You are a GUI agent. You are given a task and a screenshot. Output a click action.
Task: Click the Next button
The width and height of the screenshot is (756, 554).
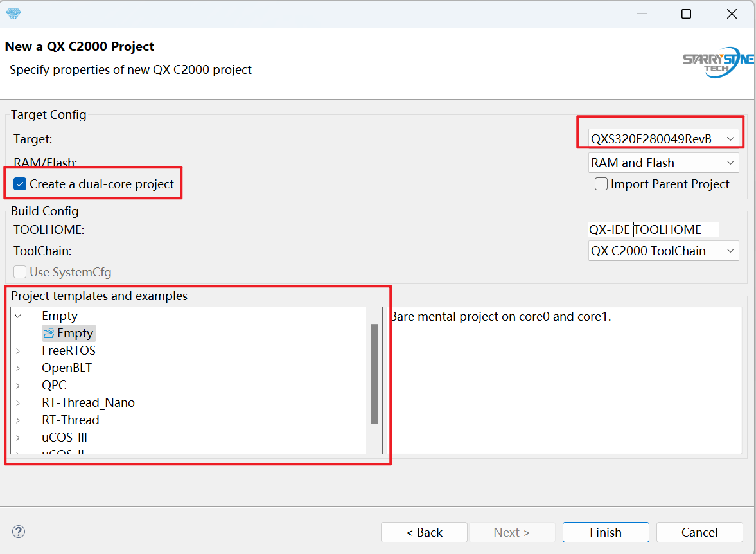tap(512, 532)
